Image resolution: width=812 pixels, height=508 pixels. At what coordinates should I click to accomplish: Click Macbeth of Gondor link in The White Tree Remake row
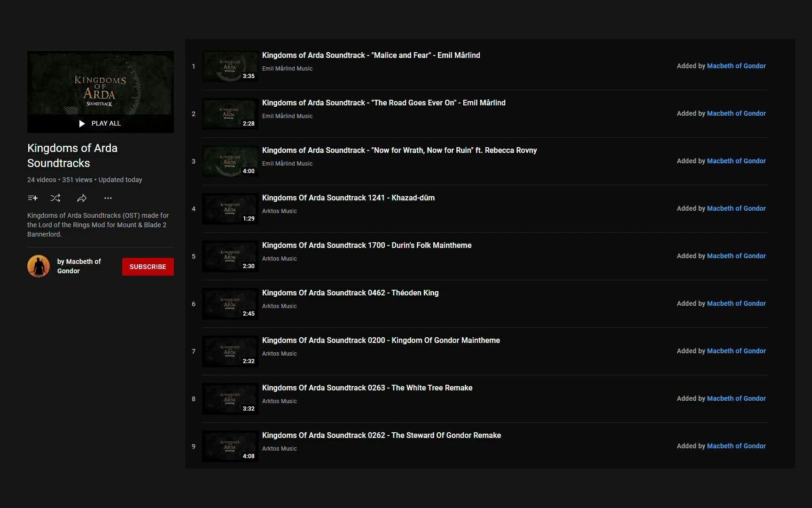(x=736, y=398)
